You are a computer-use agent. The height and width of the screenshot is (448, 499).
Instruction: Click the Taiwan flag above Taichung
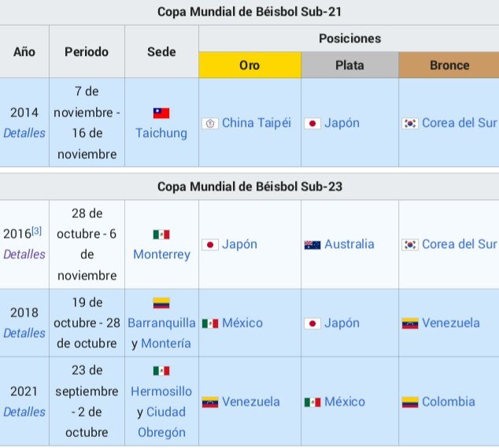click(161, 113)
